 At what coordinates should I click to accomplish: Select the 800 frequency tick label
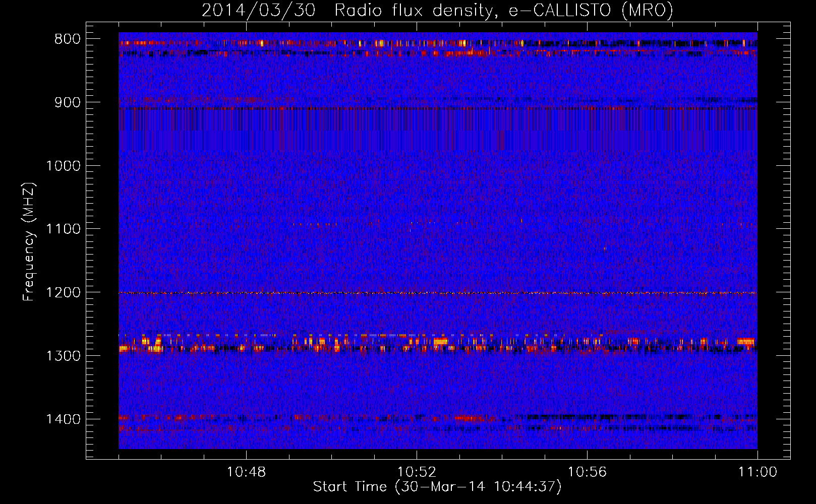(68, 39)
